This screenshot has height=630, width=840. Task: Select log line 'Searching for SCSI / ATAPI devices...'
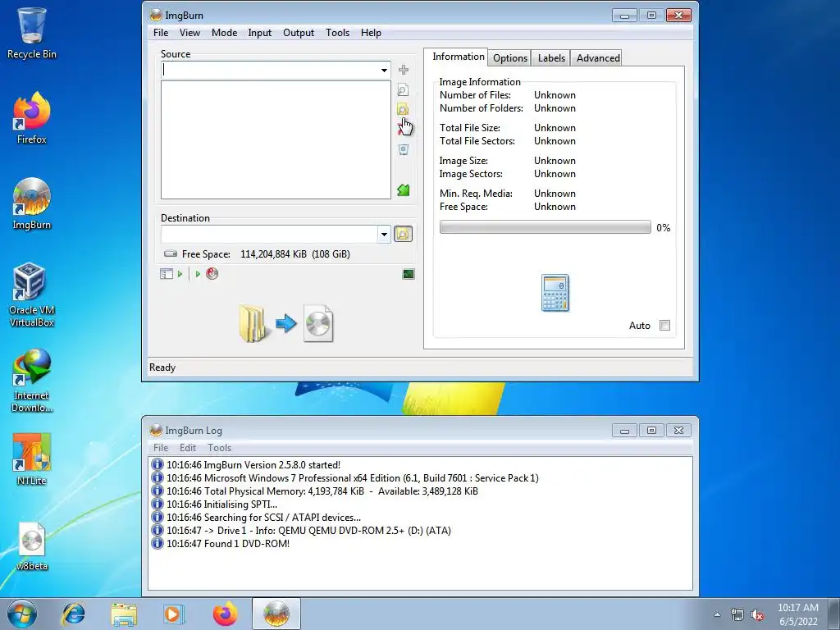tap(263, 518)
